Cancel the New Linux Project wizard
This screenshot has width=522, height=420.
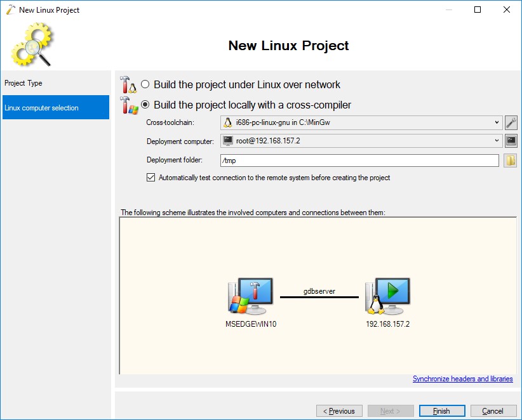tap(493, 411)
